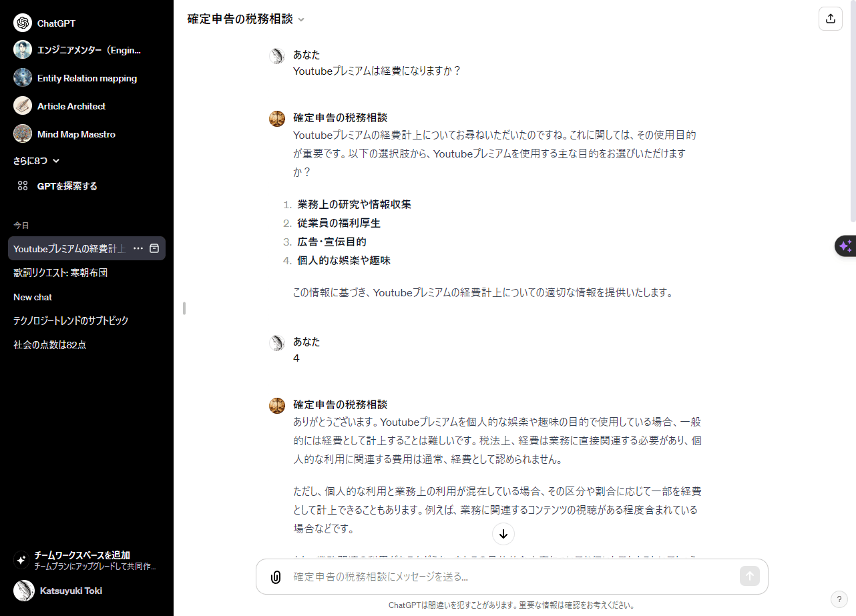Open the Katsuyuki Toki account menu
Screen dimensions: 856x616
[87, 591]
